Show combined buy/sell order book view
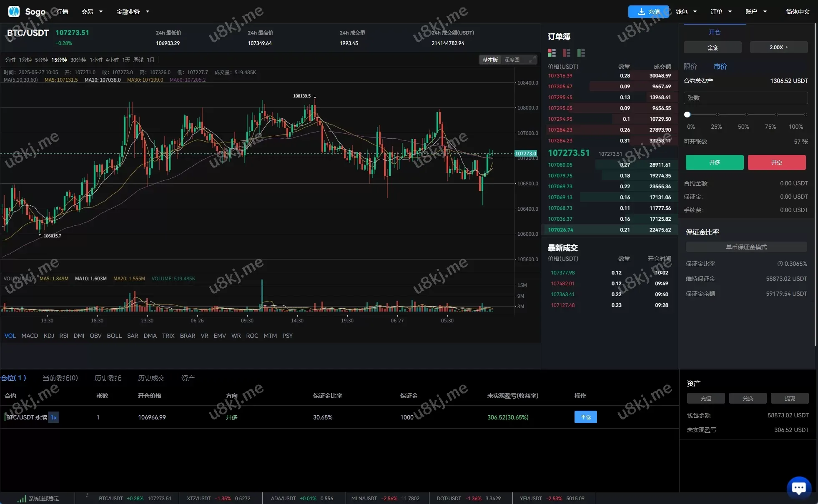This screenshot has width=818, height=504. pyautogui.click(x=552, y=53)
